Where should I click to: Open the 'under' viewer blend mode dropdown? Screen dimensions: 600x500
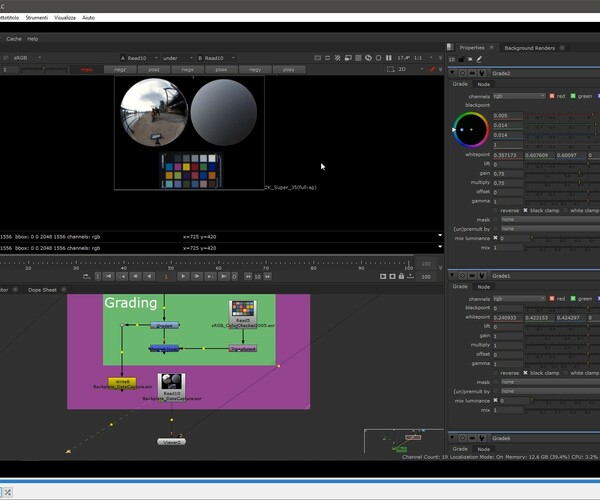click(x=178, y=58)
